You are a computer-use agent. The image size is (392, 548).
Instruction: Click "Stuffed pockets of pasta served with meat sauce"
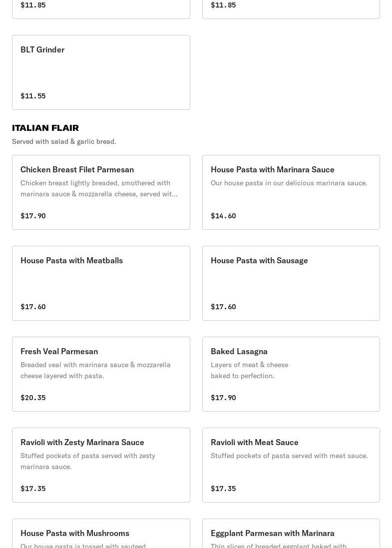(x=289, y=456)
